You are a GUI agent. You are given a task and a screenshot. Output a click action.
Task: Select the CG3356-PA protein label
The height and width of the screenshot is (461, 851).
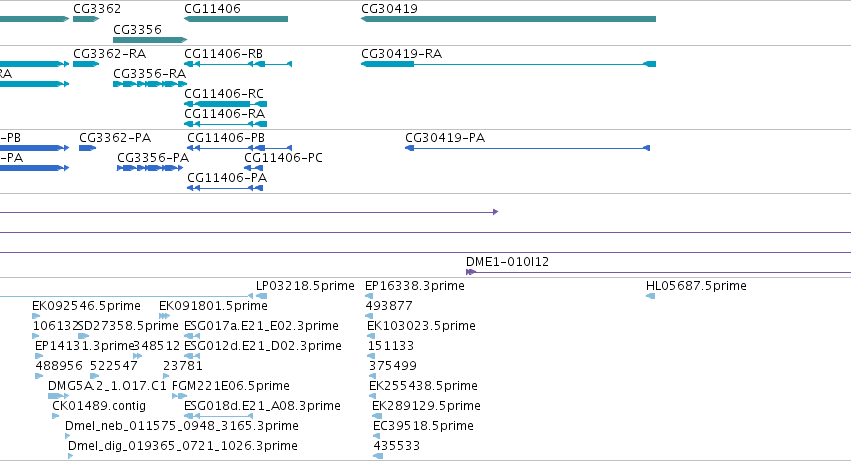click(x=153, y=158)
